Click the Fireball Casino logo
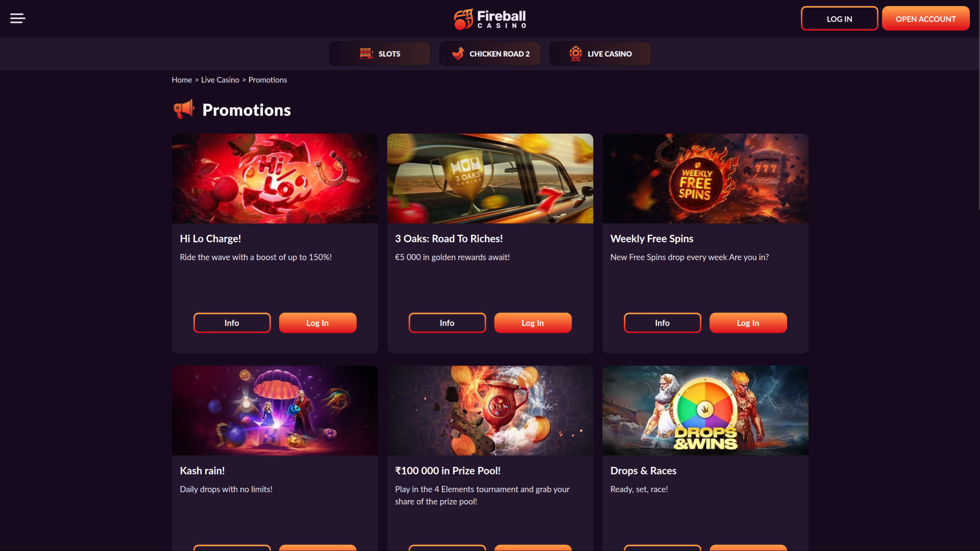This screenshot has width=980, height=551. coord(489,19)
